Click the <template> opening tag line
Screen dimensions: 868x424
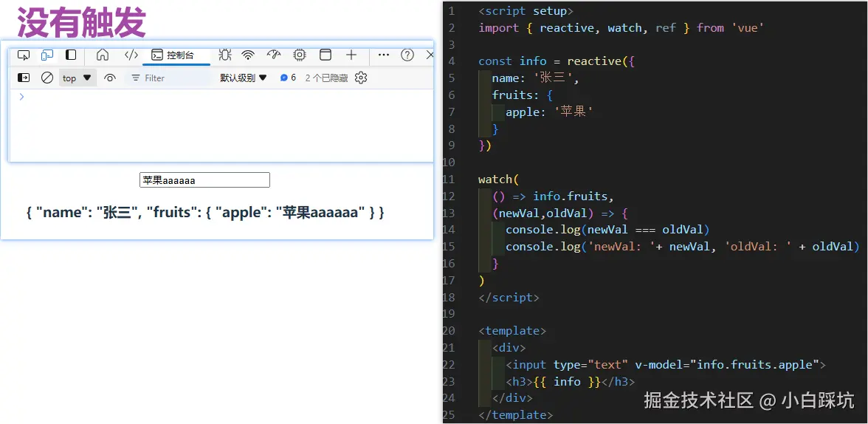pyautogui.click(x=512, y=331)
